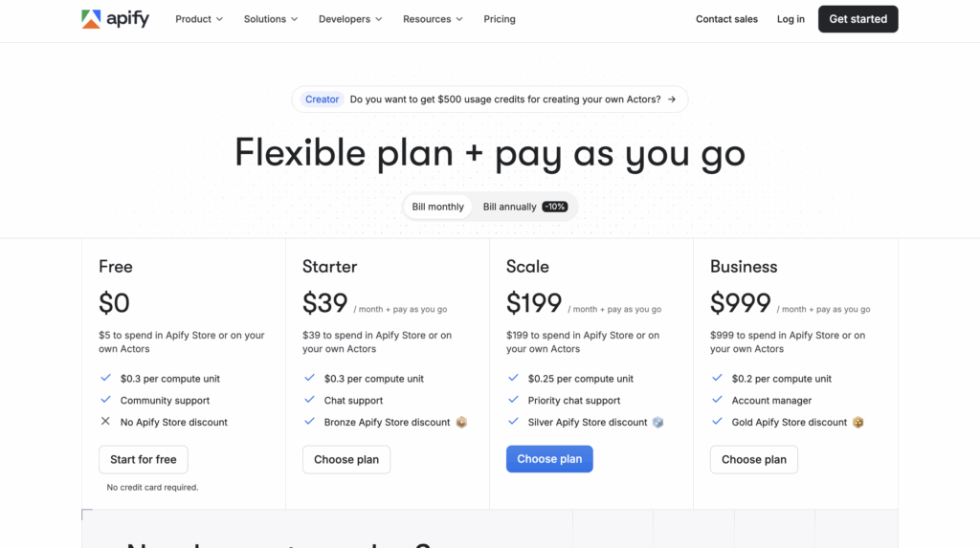
Task: Expand the Developers dropdown menu
Action: point(350,19)
